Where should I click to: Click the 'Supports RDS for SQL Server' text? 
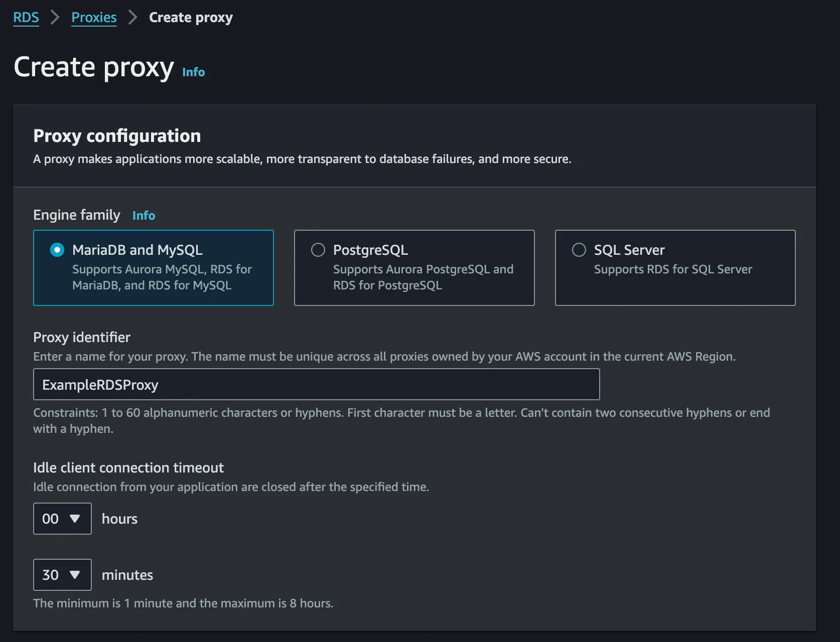pyautogui.click(x=673, y=269)
